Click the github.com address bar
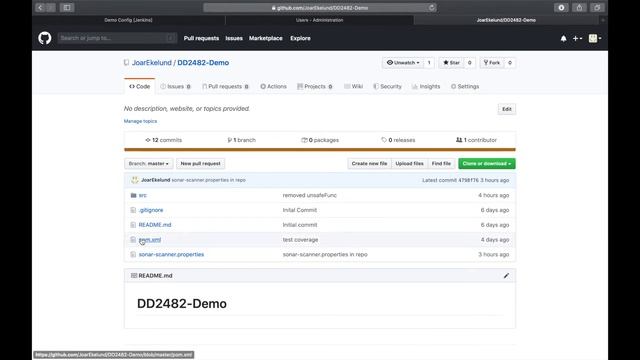The width and height of the screenshot is (640, 360). pyautogui.click(x=320, y=8)
